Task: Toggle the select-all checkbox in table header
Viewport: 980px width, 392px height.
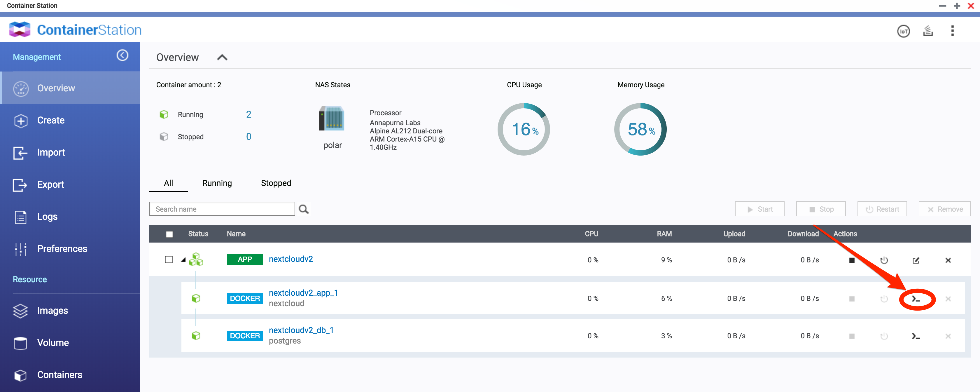Action: (169, 234)
